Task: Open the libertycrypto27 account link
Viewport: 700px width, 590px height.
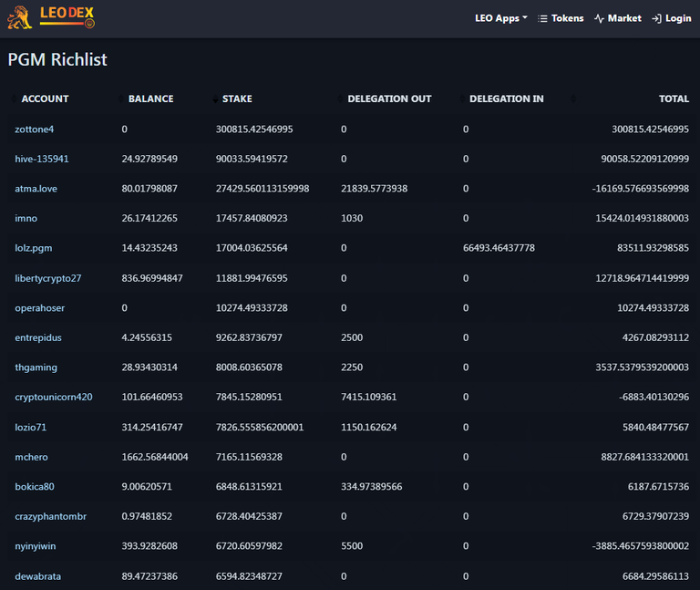Action: tap(48, 278)
